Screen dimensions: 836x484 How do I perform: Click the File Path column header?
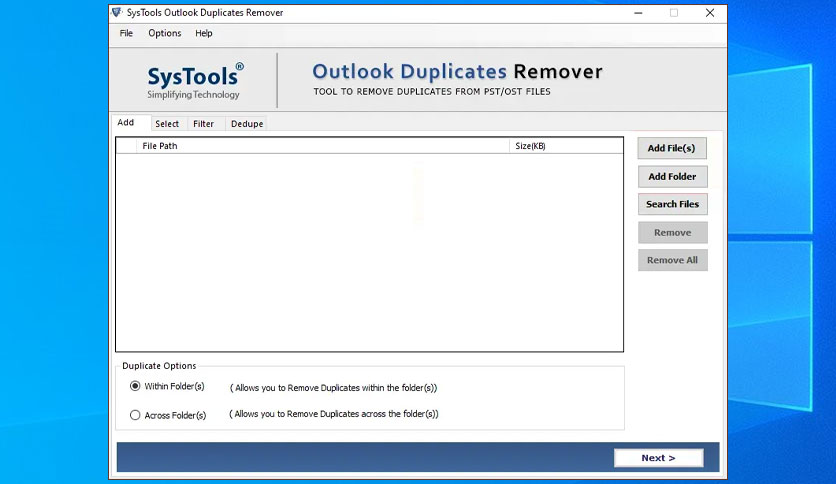point(323,146)
